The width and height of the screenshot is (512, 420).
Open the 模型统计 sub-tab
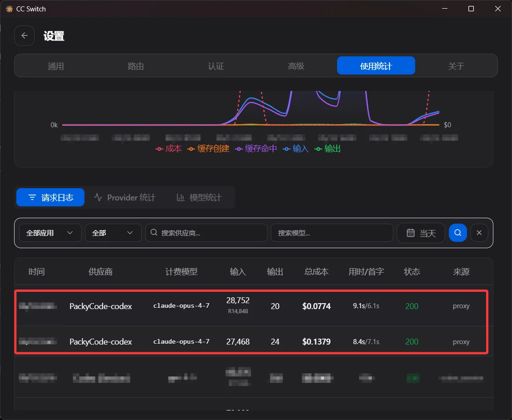point(199,198)
